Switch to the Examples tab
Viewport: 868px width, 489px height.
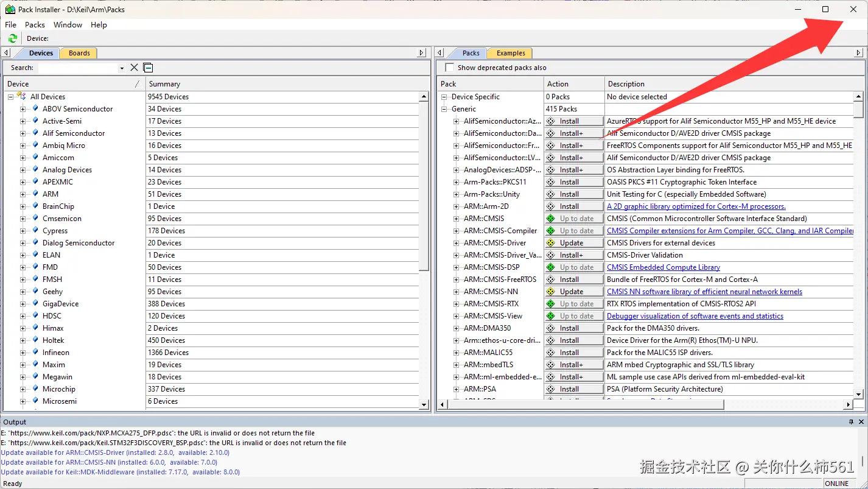coord(511,53)
